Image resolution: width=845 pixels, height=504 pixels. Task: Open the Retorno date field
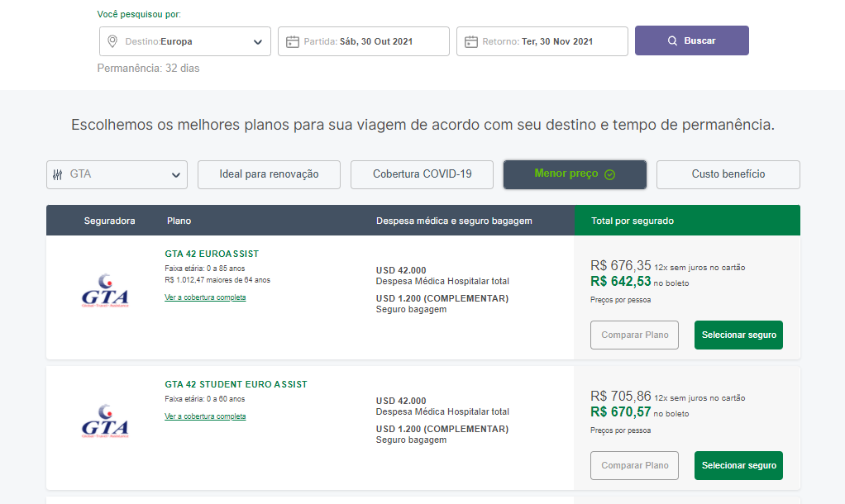(542, 41)
